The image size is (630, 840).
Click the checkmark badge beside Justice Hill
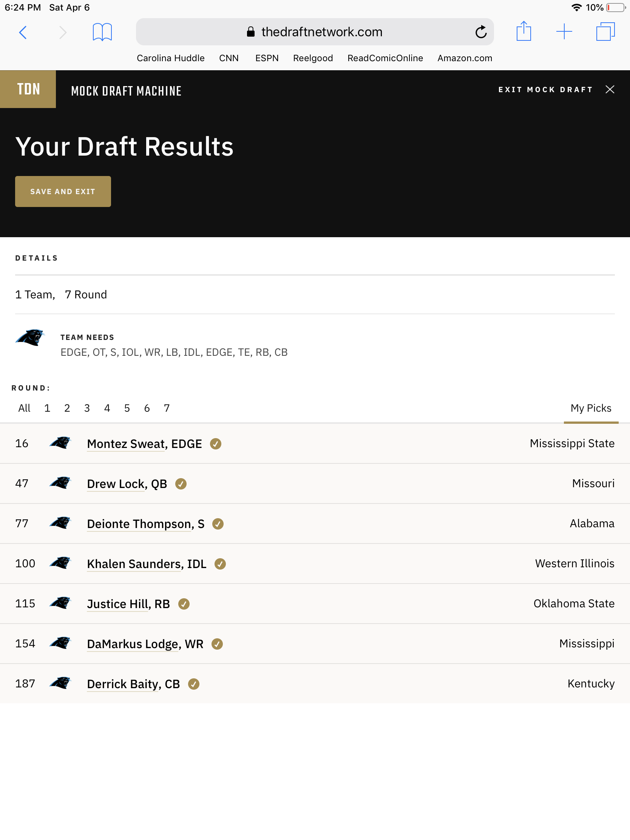[x=184, y=604]
